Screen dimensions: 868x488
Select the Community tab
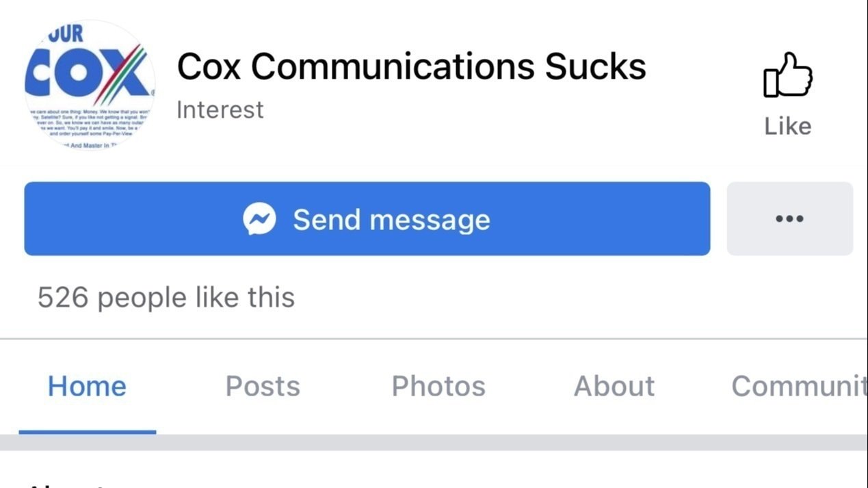tap(800, 386)
